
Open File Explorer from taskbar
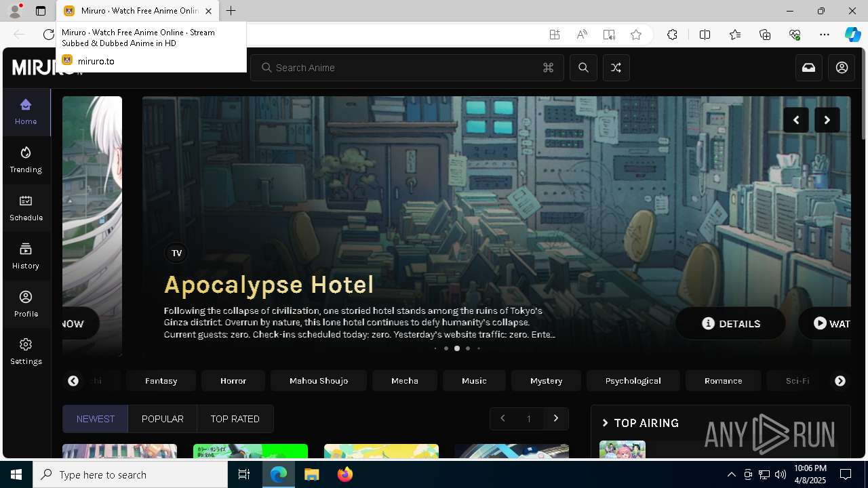point(311,474)
